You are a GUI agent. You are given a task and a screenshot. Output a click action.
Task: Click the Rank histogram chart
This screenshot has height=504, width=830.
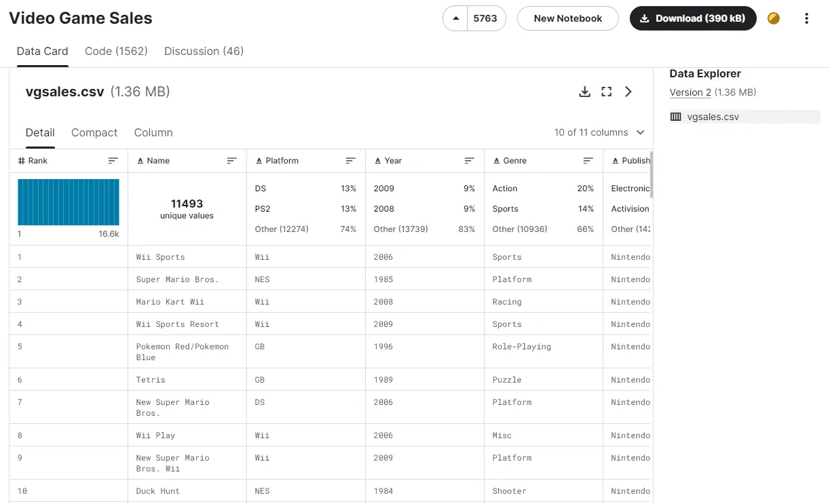pyautogui.click(x=69, y=202)
